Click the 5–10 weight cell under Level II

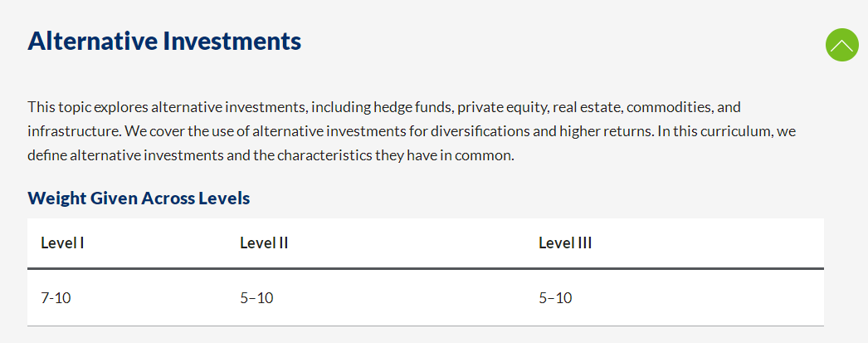256,298
